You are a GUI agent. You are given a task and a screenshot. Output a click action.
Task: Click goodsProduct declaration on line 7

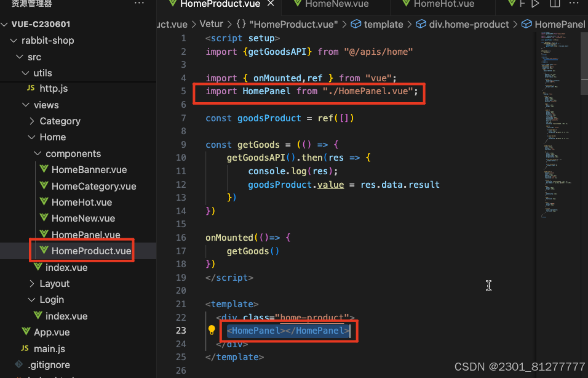click(269, 118)
